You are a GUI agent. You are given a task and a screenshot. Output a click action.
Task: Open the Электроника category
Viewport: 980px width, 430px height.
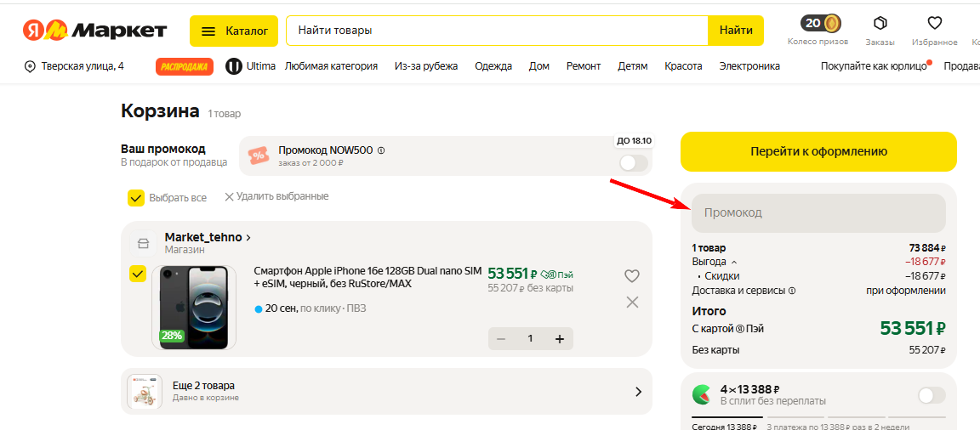pyautogui.click(x=749, y=66)
